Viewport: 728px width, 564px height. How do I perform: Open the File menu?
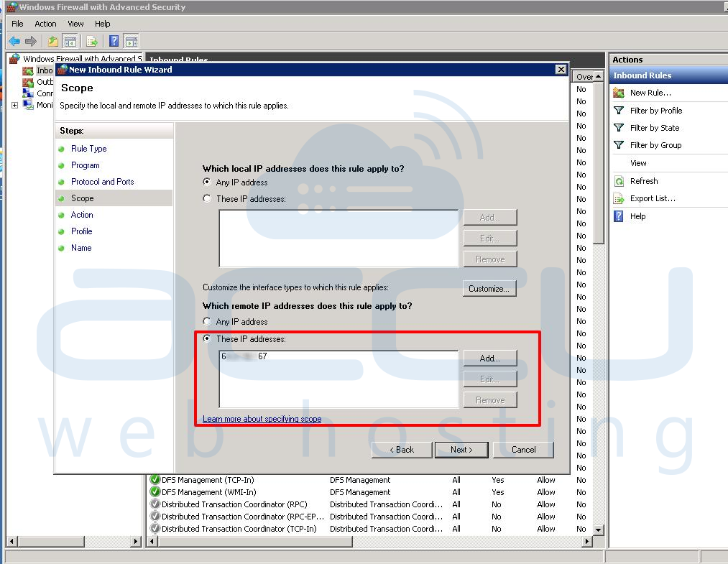click(x=17, y=24)
